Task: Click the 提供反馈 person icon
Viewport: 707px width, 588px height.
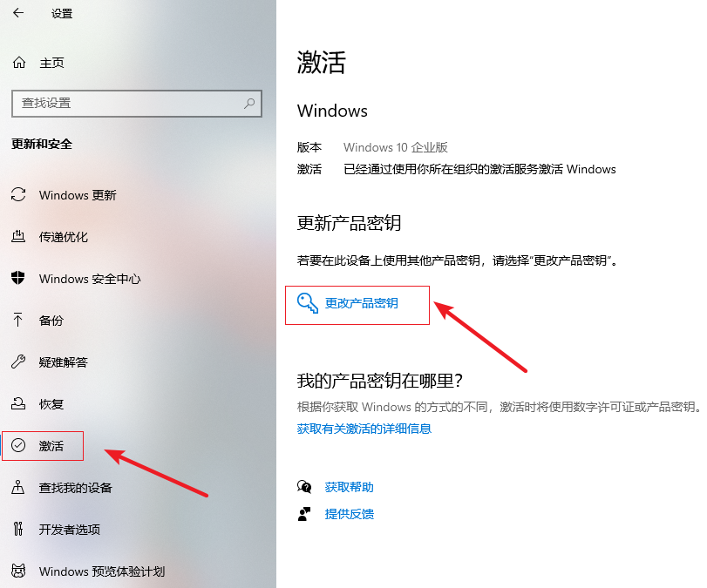Action: point(304,514)
